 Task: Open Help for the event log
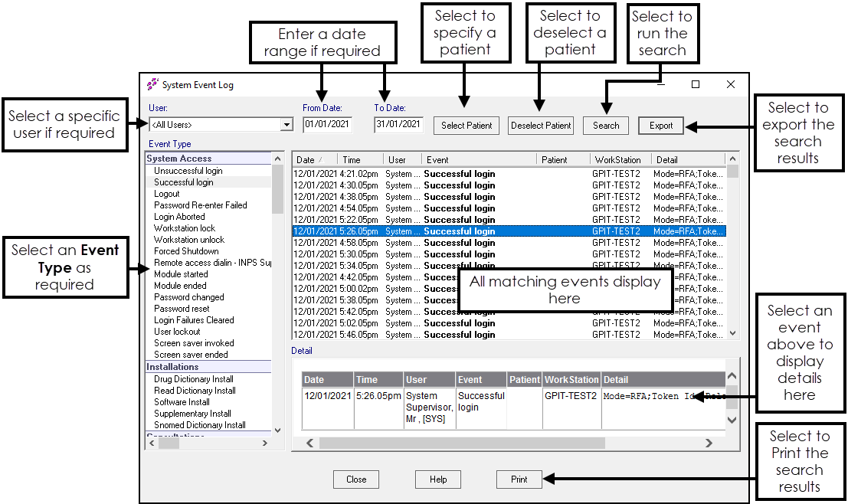[437, 479]
